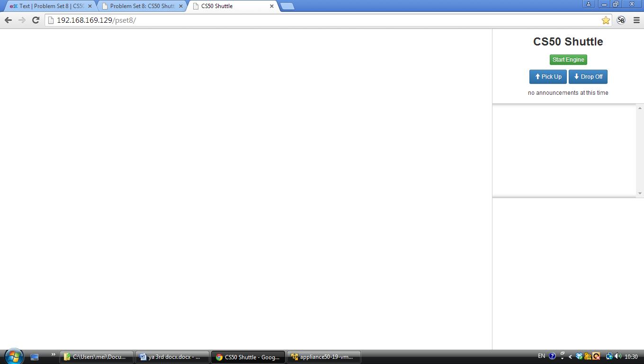The image size is (644, 364).
Task: Click Show Desktop quick launch icon
Action: point(35,357)
